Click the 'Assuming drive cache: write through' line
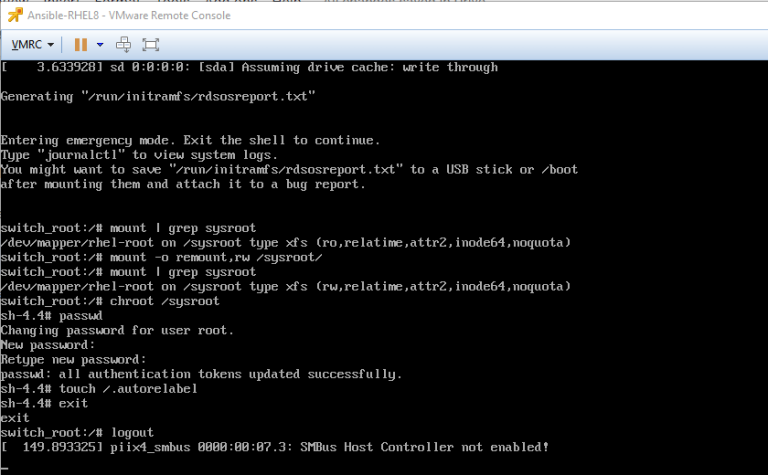 249,67
